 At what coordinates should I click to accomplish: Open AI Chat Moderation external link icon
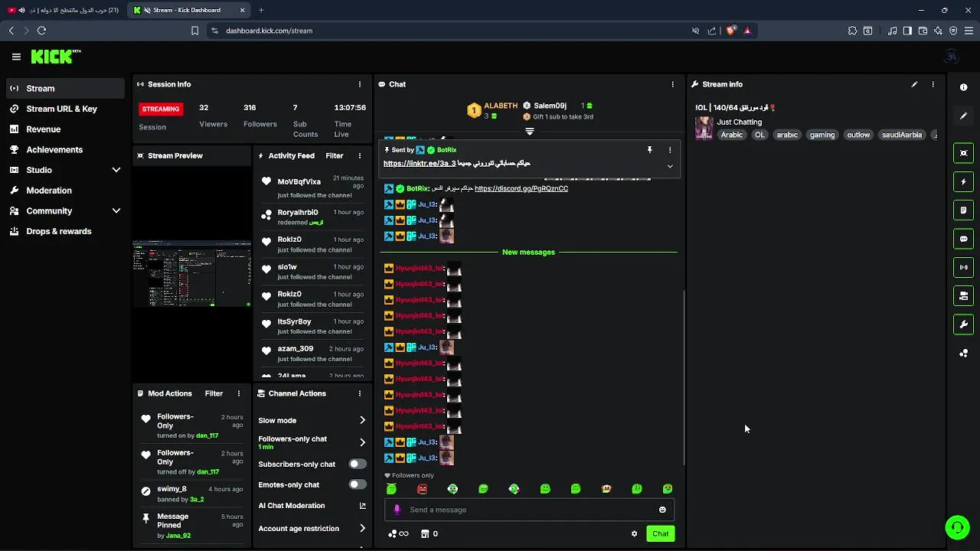(362, 506)
